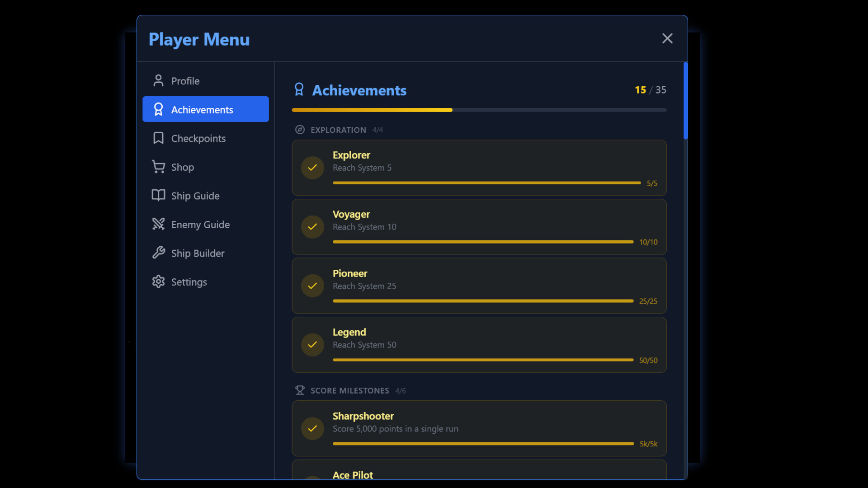Click the Exploration section compass icon
This screenshot has height=488, width=868.
point(300,130)
